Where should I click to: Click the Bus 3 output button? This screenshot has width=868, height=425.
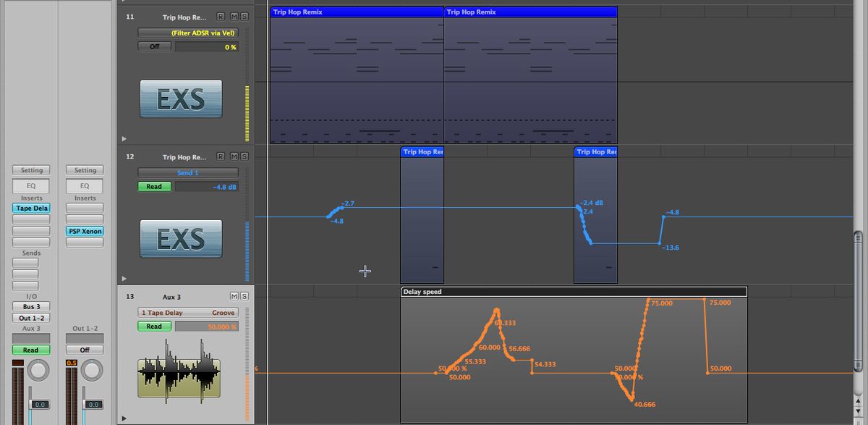click(x=31, y=306)
